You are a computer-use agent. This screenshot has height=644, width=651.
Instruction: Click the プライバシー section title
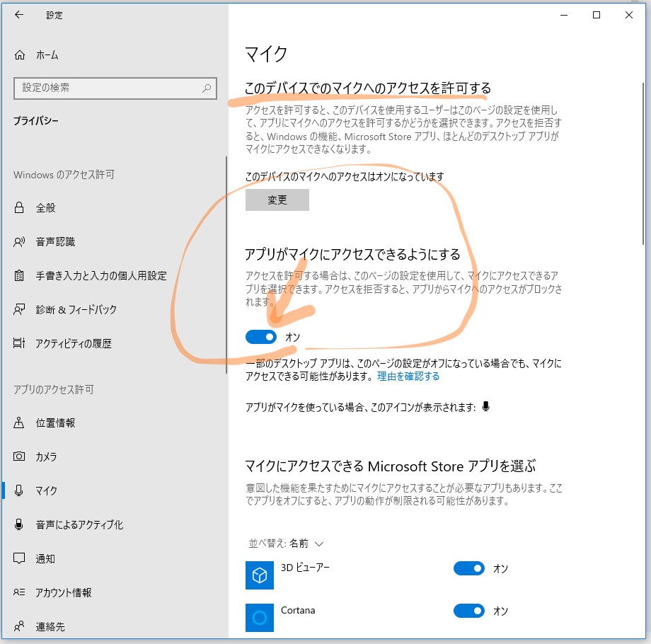coord(35,121)
